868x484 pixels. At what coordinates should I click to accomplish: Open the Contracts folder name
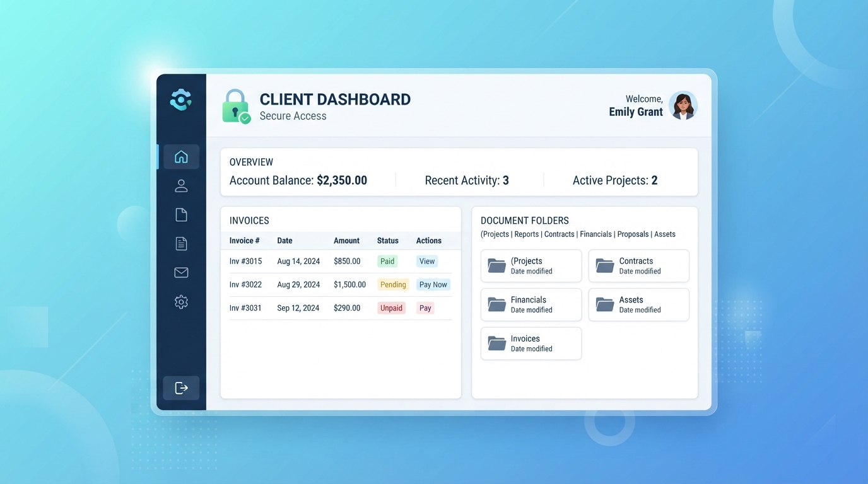[636, 261]
